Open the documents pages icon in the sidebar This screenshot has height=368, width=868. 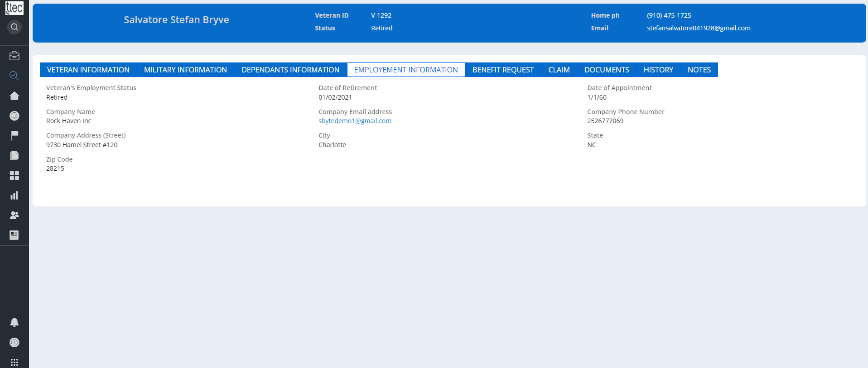(14, 155)
